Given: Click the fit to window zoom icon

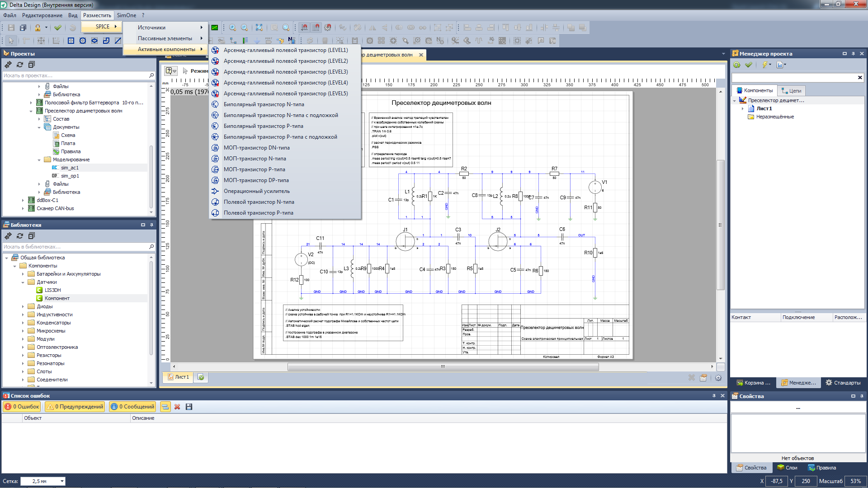Looking at the screenshot, I should point(259,28).
